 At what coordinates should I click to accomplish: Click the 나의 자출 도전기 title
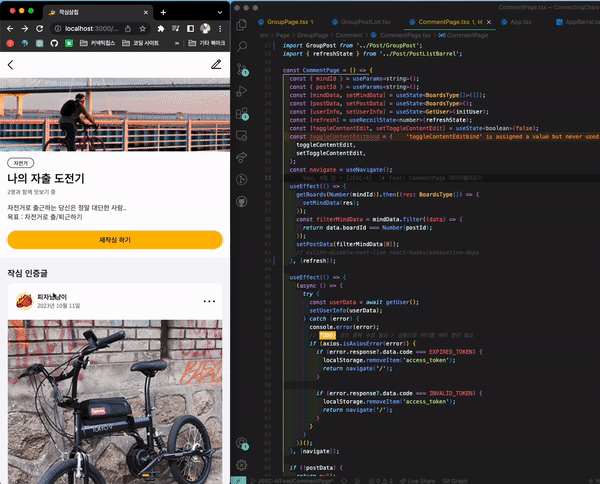click(46, 178)
